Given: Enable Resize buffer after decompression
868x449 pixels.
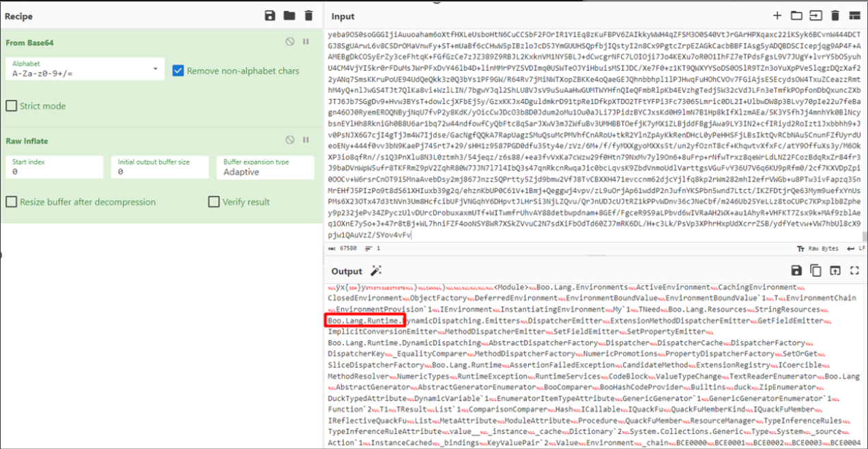Looking at the screenshot, I should (12, 202).
